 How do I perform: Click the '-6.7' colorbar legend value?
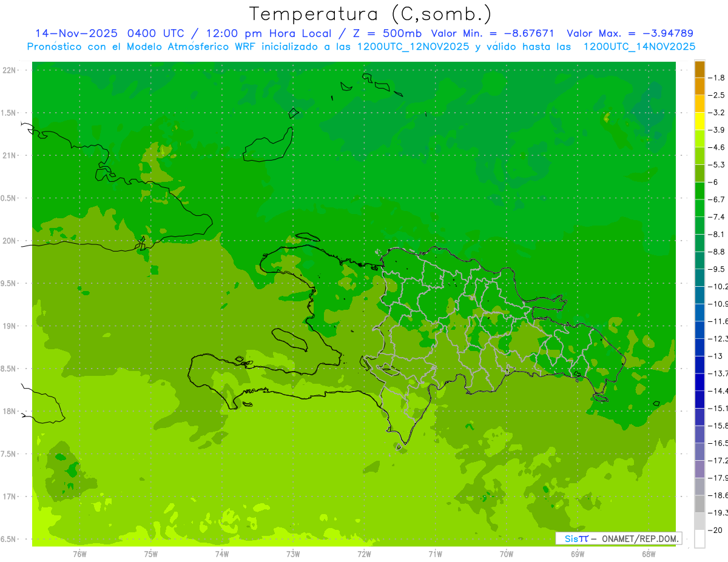point(717,199)
